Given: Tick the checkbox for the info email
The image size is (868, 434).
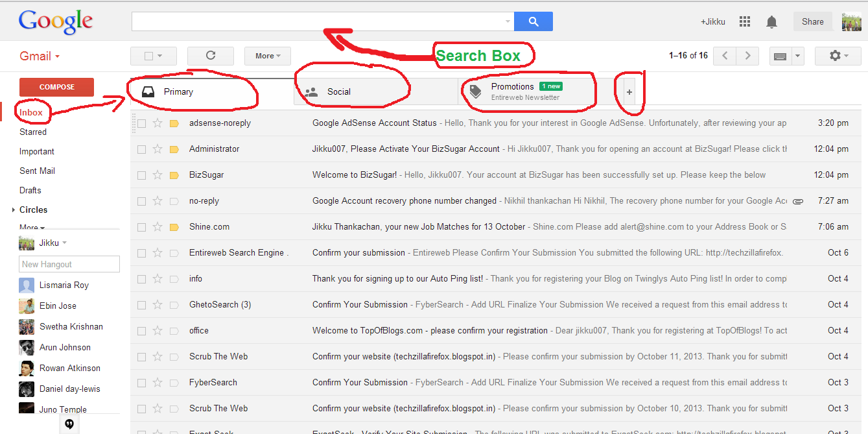Looking at the screenshot, I should pyautogui.click(x=141, y=279).
